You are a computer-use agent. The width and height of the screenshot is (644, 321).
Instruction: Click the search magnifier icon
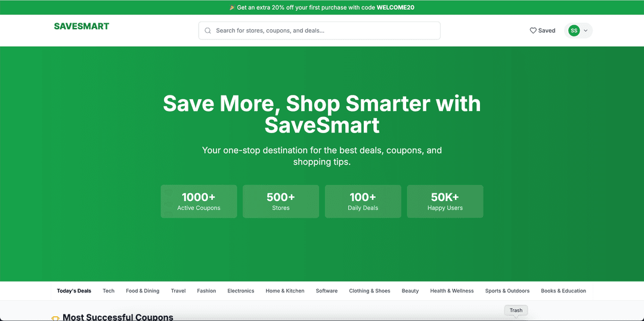[208, 30]
